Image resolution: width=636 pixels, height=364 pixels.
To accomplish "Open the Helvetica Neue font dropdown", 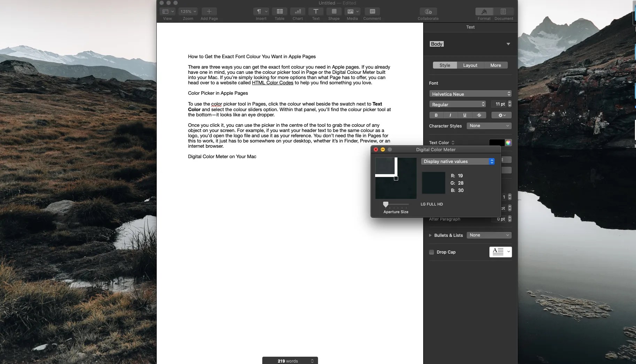I will pos(470,94).
